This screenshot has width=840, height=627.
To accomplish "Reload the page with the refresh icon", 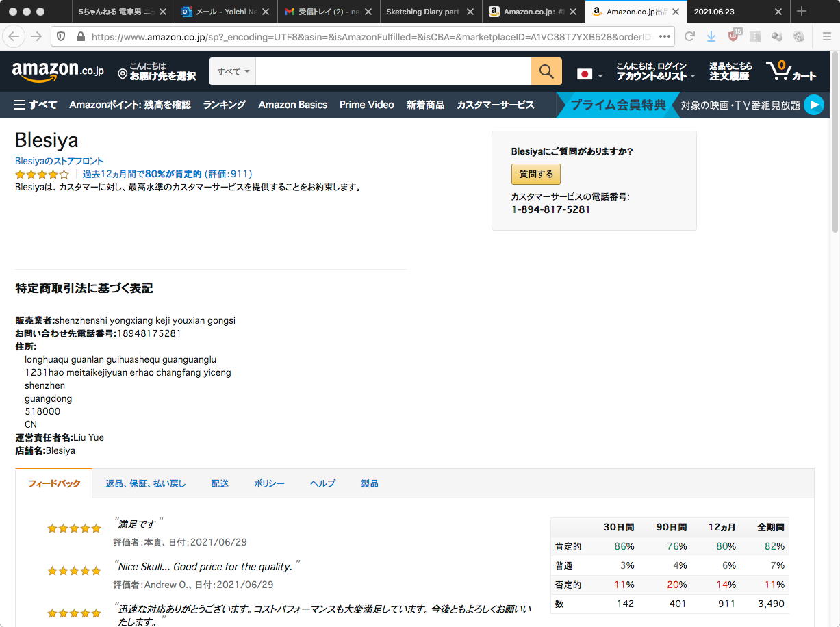I will pos(689,36).
